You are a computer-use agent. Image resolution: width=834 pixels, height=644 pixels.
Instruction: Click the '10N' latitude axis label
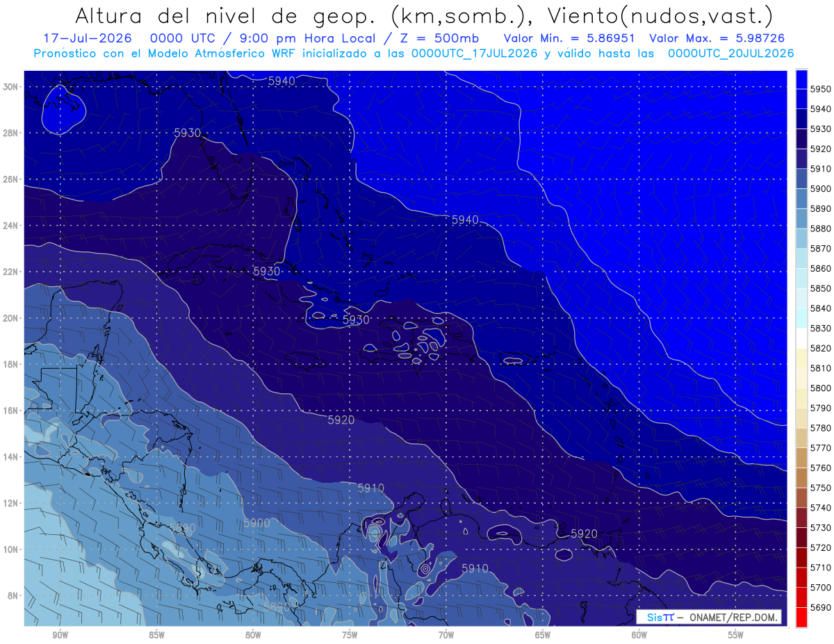(x=11, y=550)
